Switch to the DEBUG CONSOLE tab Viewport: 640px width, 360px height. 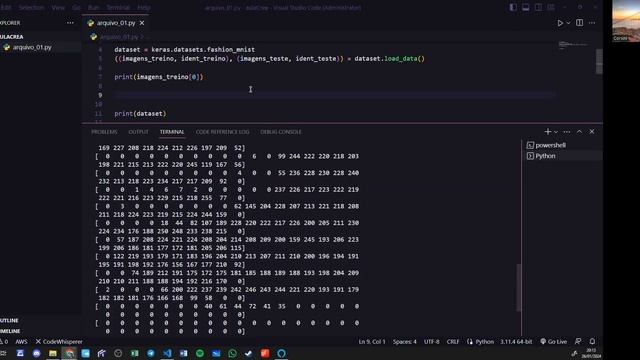(x=281, y=132)
